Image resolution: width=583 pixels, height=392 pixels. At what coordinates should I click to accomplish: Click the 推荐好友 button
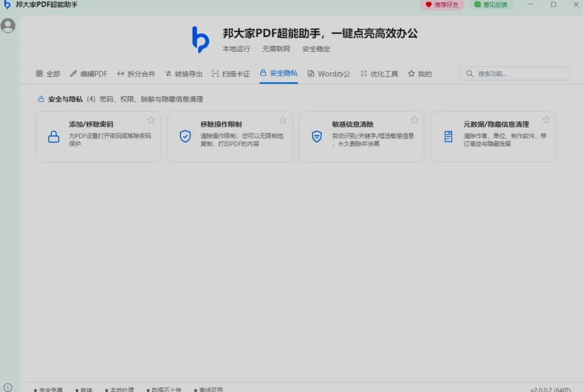click(442, 5)
